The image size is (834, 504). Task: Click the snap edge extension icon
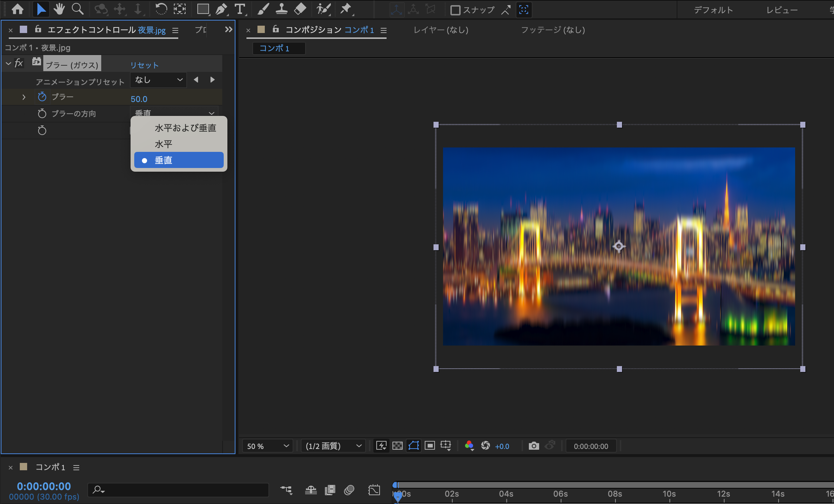[506, 10]
